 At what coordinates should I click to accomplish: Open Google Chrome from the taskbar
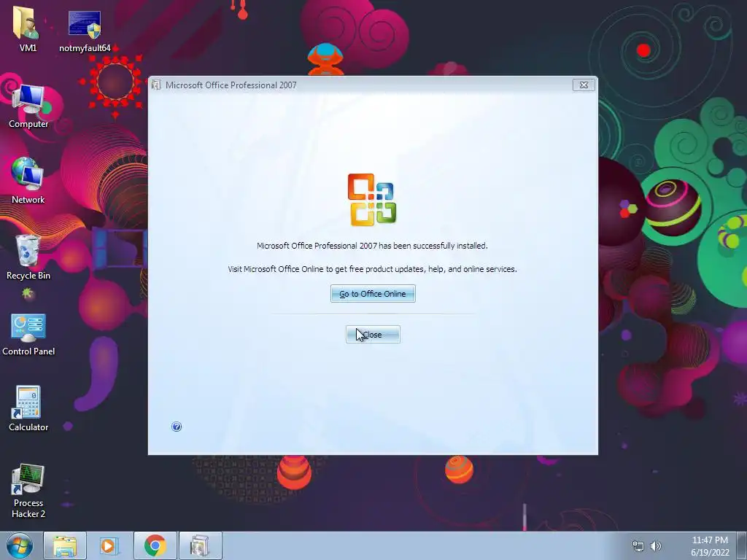click(155, 545)
